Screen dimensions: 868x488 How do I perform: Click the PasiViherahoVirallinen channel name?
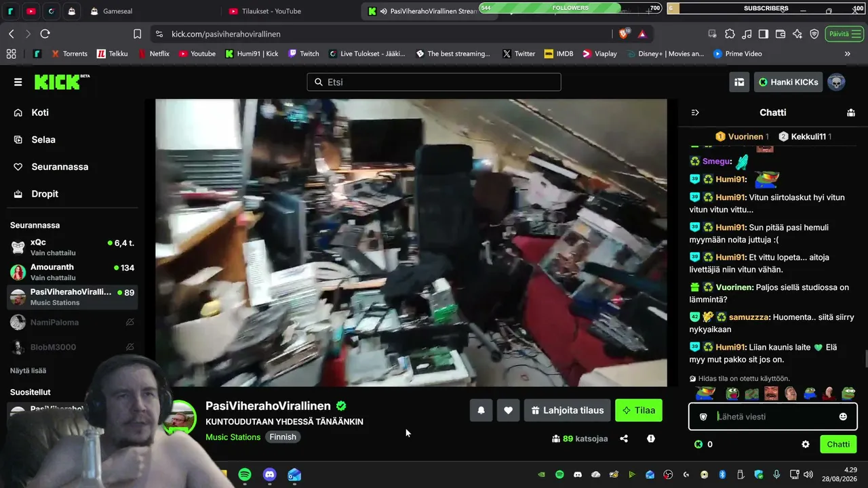(x=268, y=406)
